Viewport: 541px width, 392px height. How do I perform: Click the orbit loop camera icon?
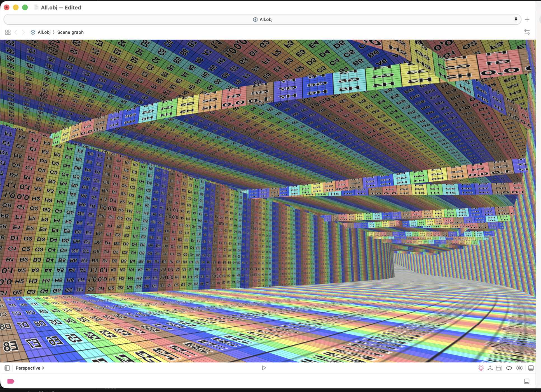[x=509, y=368]
